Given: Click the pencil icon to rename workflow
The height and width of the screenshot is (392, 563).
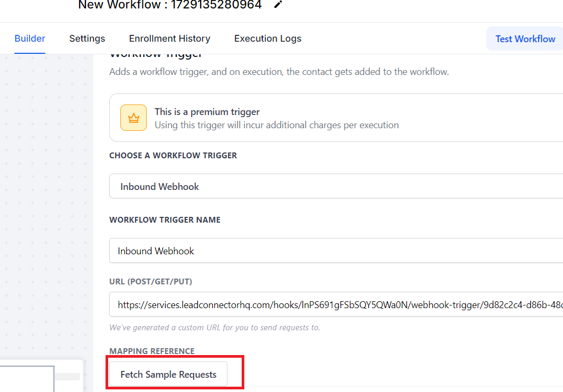Looking at the screenshot, I should tap(278, 5).
